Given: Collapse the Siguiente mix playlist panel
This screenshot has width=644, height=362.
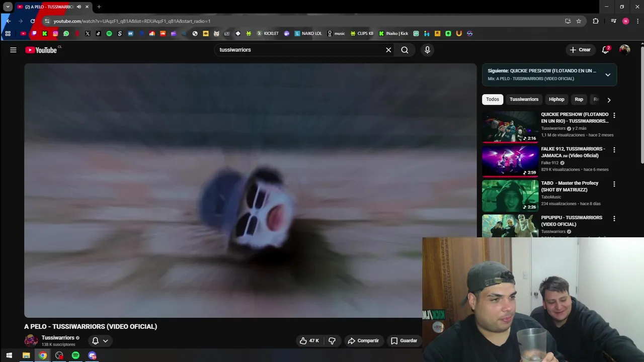Looking at the screenshot, I should 608,75.
